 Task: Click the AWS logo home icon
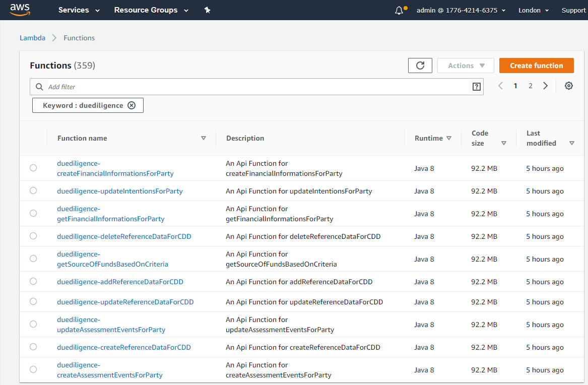coord(20,10)
